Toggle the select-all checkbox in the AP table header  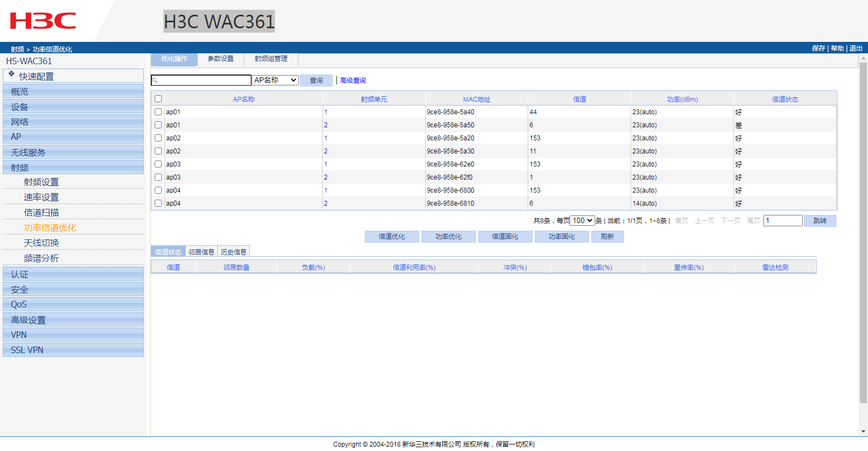click(x=158, y=99)
